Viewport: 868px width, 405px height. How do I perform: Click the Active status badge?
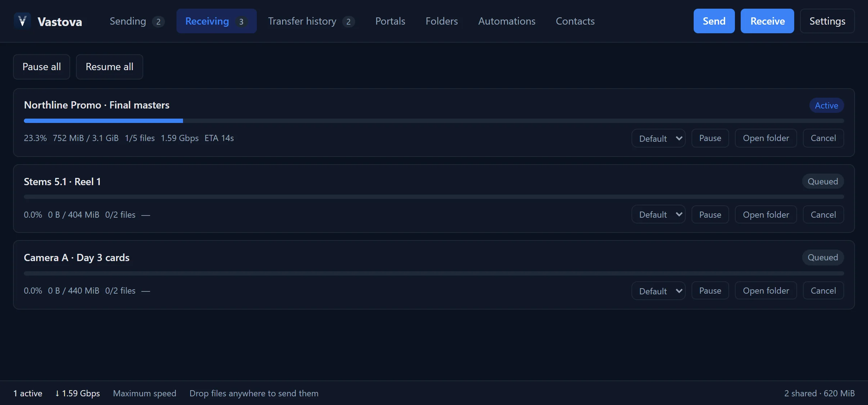[826, 106]
